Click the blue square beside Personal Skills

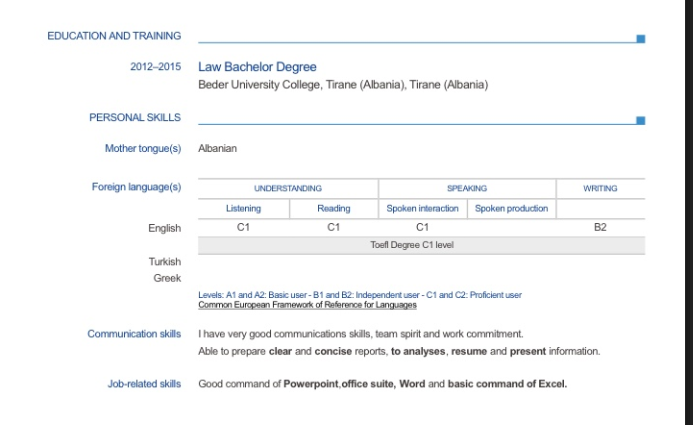pos(640,121)
